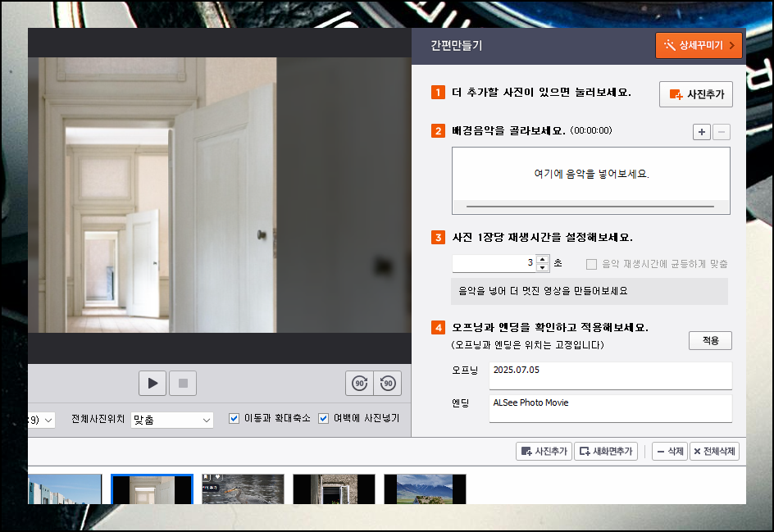Toggle 여백에 사진넣기 checkbox
The image size is (774, 532).
click(x=323, y=419)
